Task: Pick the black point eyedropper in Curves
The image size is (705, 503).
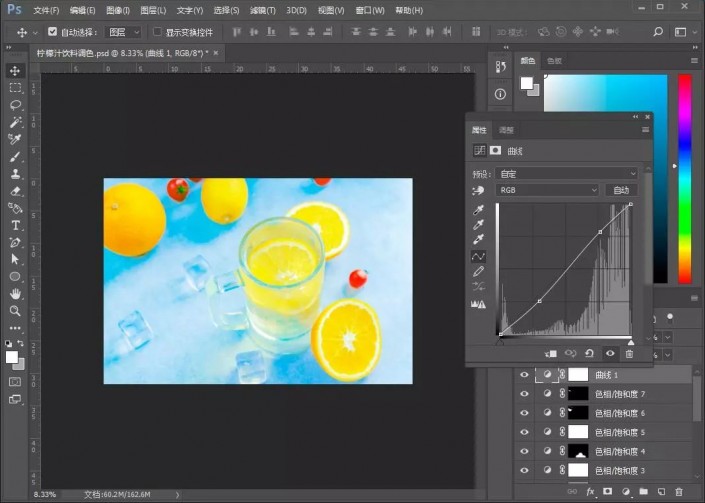Action: tap(478, 210)
